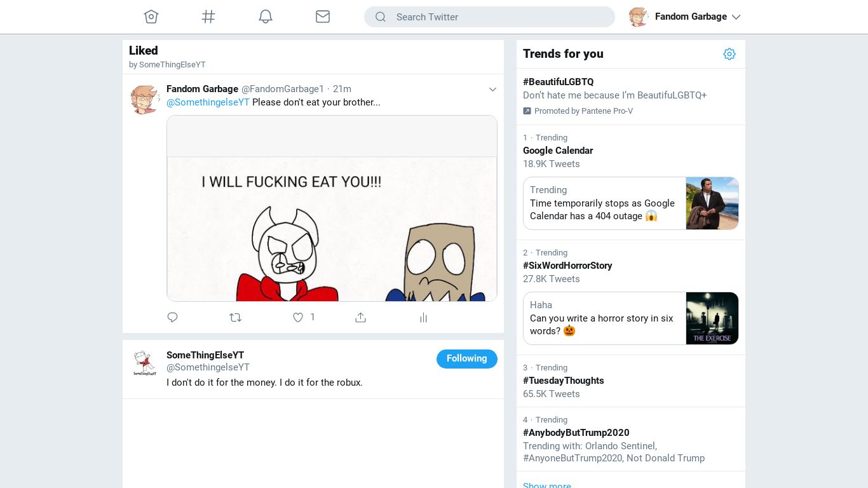Open the #TuesdayThoughts trending topic
The image size is (868, 488).
[564, 381]
